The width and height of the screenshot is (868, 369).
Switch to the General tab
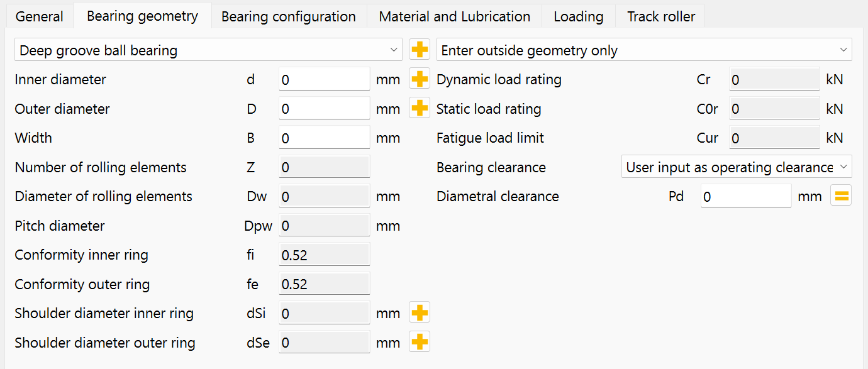[40, 16]
